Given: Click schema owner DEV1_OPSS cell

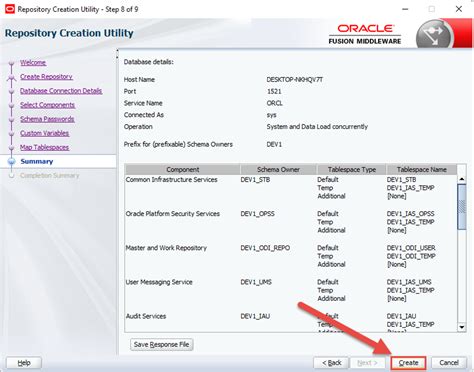Looking at the screenshot, I should (258, 214).
